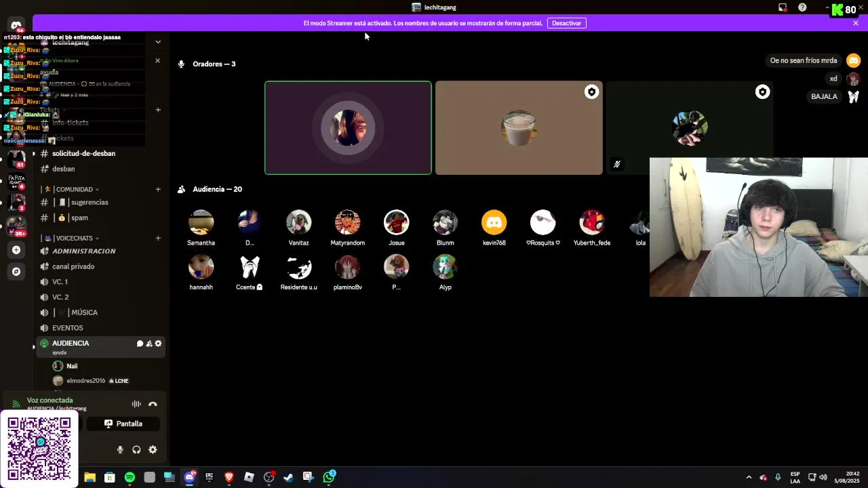Image resolution: width=868 pixels, height=488 pixels.
Task: Open audience member Matyrandom's avatar
Action: (347, 222)
